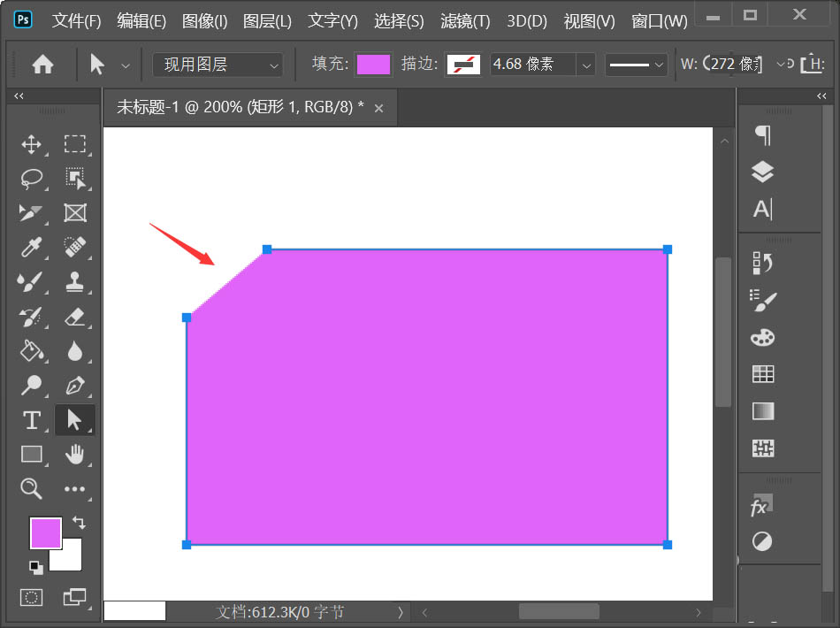This screenshot has width=840, height=628.
Task: Select the Clone Stamp tool
Action: pos(75,282)
